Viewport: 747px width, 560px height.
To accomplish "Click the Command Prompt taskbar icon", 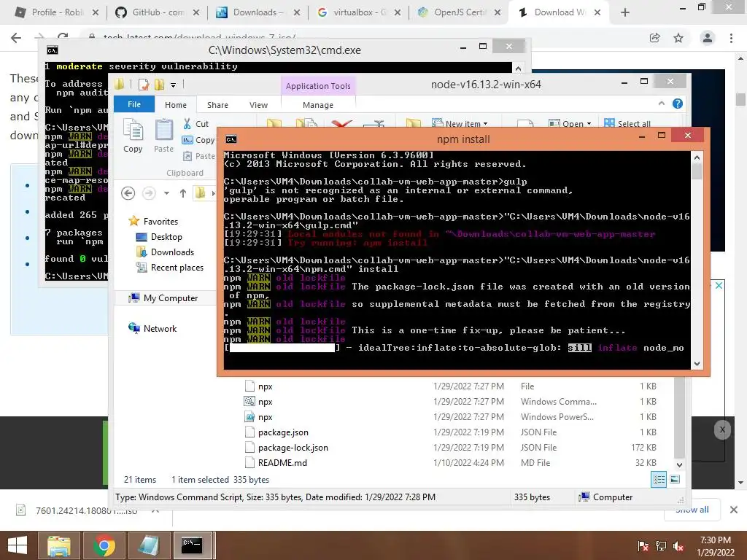I will point(192,545).
